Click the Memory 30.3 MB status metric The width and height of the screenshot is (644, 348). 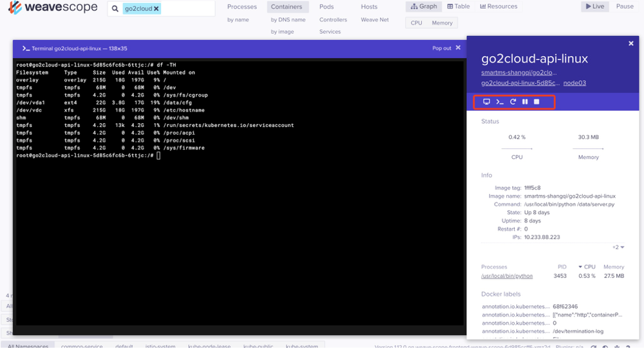pos(588,147)
